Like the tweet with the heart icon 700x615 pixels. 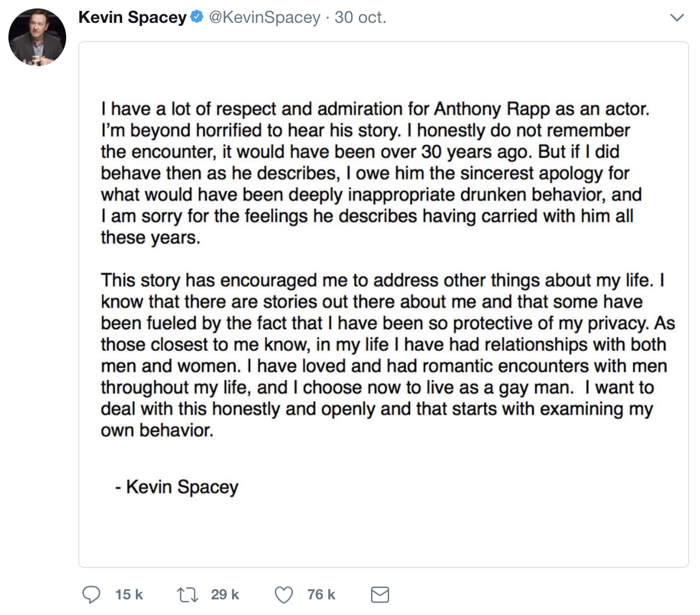[283, 595]
